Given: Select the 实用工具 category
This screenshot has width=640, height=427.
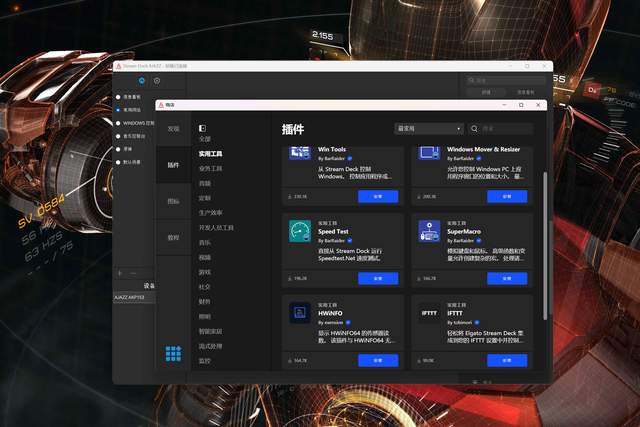Looking at the screenshot, I should tap(210, 154).
